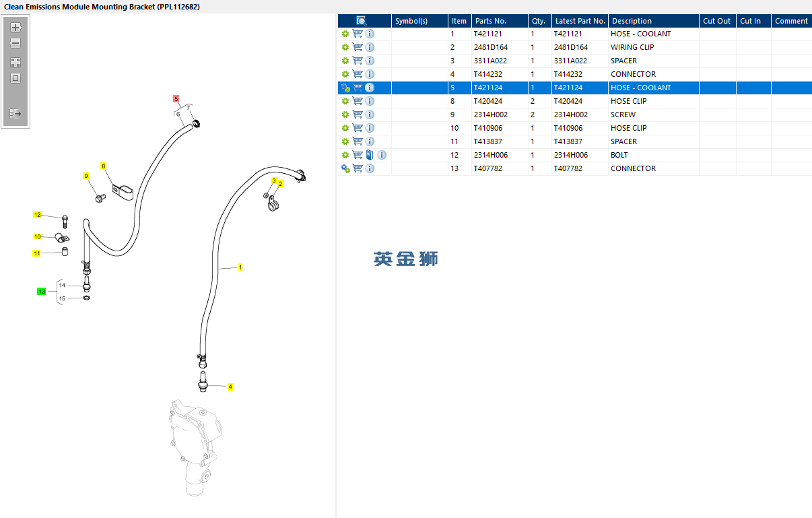Zoom in the diagram with the plus button
This screenshot has height=518, width=812.
coord(15,28)
